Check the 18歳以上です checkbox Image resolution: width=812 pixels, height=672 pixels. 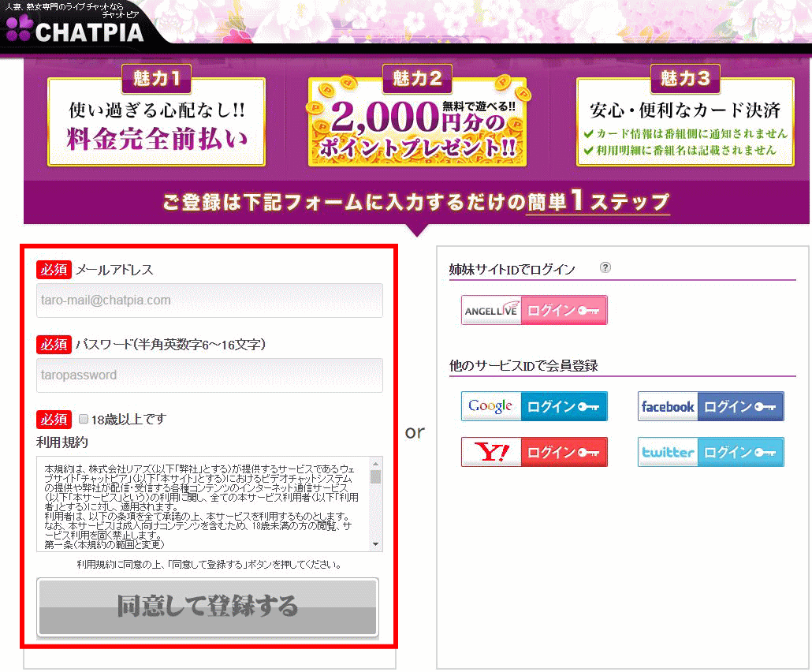(84, 419)
